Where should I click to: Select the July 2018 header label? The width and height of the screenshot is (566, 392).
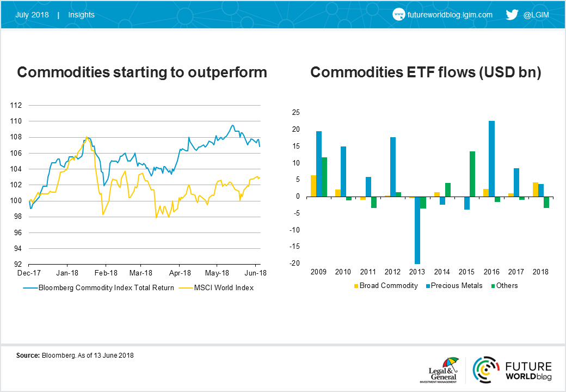click(x=32, y=15)
